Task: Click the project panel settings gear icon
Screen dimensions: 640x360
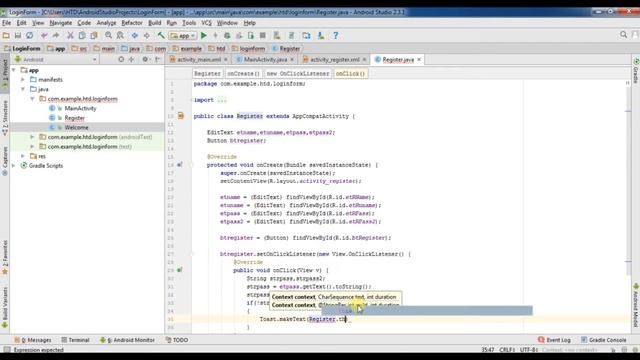Action: click(x=145, y=60)
